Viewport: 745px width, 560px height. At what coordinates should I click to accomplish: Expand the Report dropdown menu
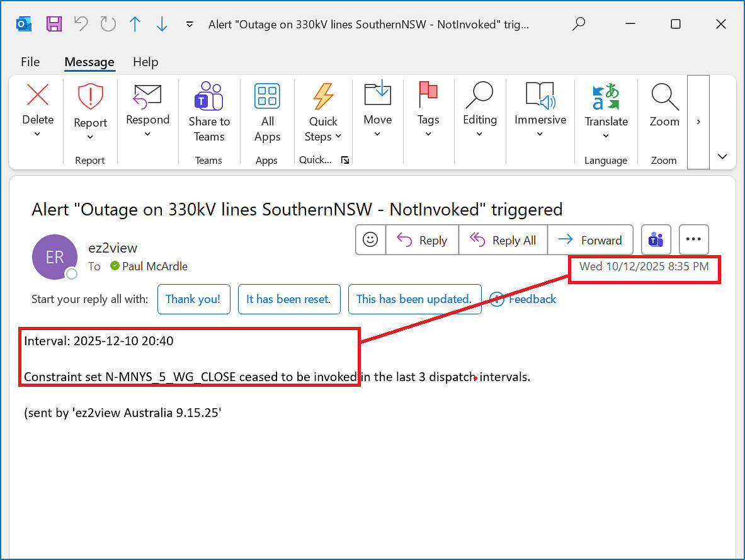(x=90, y=137)
